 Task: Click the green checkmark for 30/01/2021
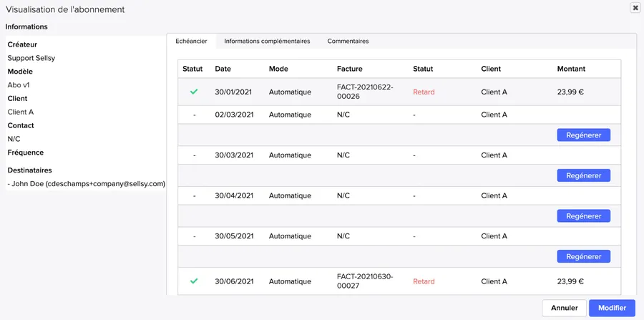point(193,92)
